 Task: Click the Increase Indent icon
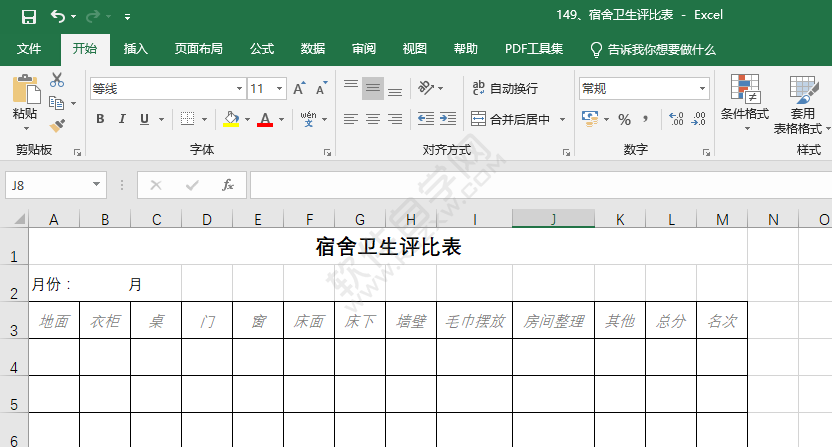click(450, 119)
